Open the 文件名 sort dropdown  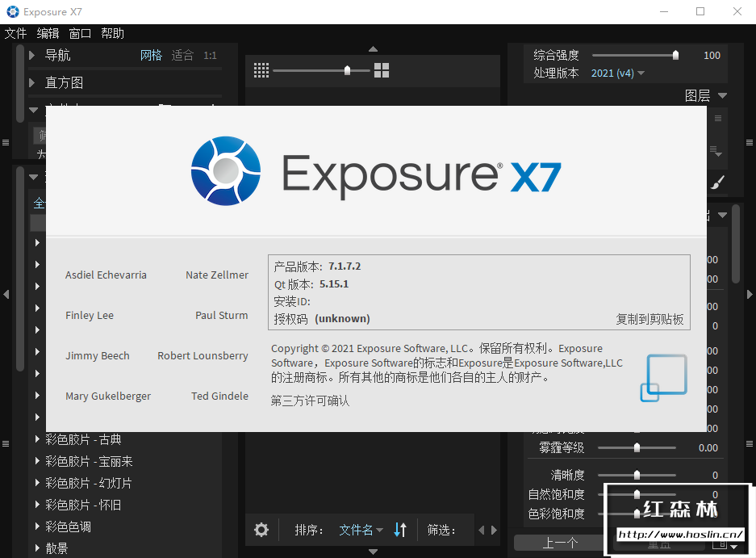[x=361, y=530]
